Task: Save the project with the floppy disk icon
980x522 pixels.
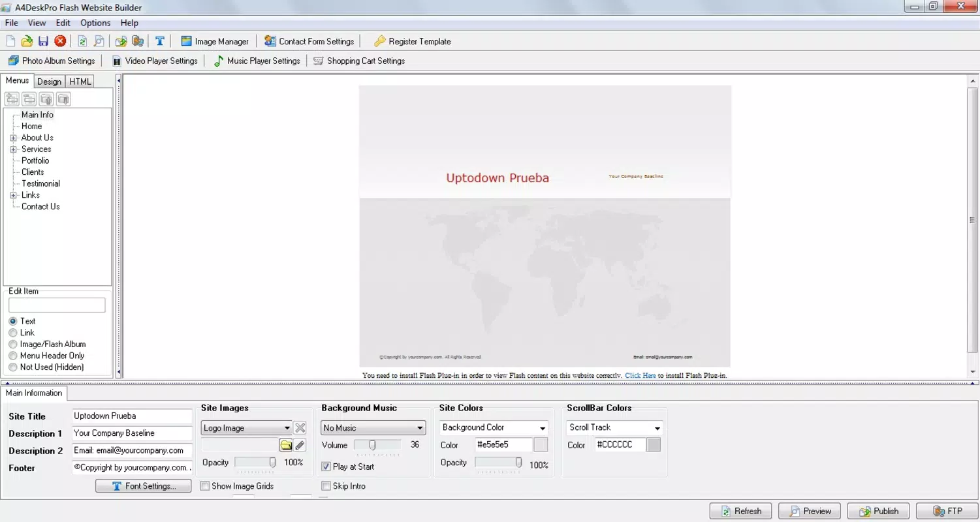Action: (x=43, y=41)
